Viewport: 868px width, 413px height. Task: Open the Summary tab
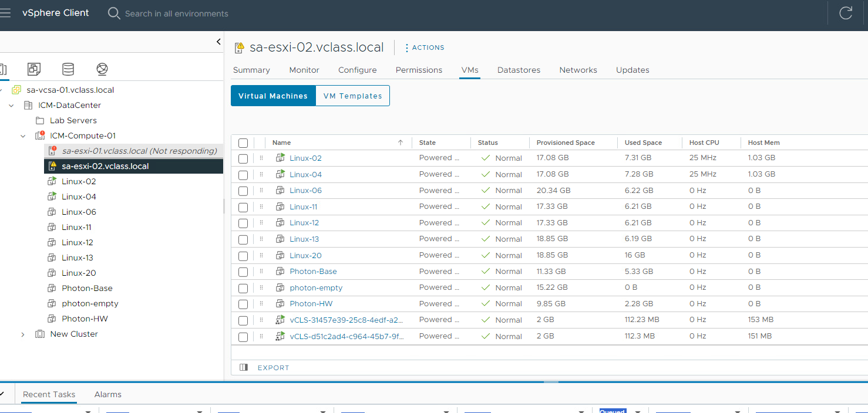(x=251, y=70)
